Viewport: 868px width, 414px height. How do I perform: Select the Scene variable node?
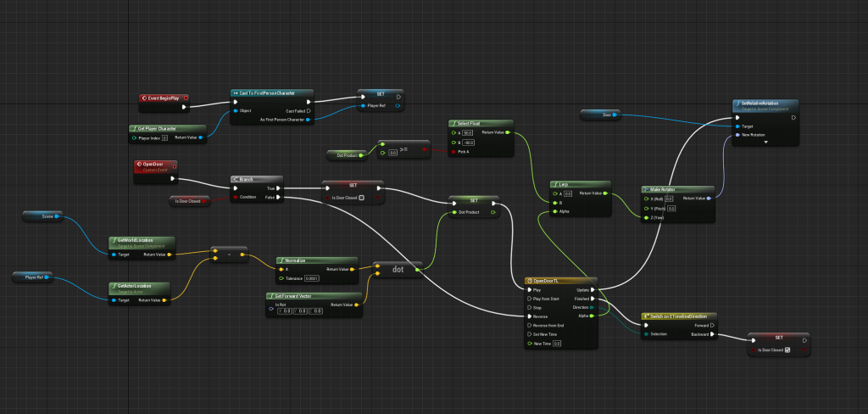pyautogui.click(x=47, y=217)
